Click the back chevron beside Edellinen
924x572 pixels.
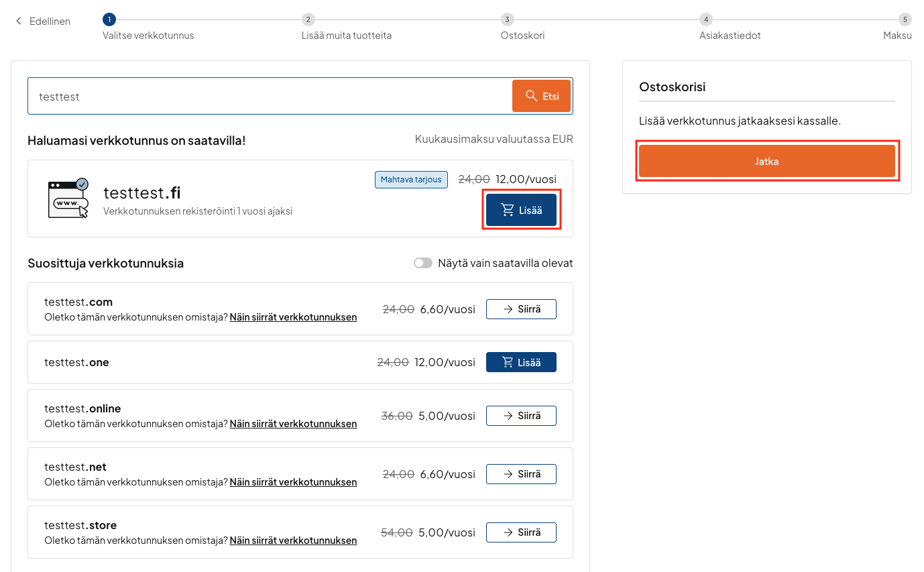[18, 21]
